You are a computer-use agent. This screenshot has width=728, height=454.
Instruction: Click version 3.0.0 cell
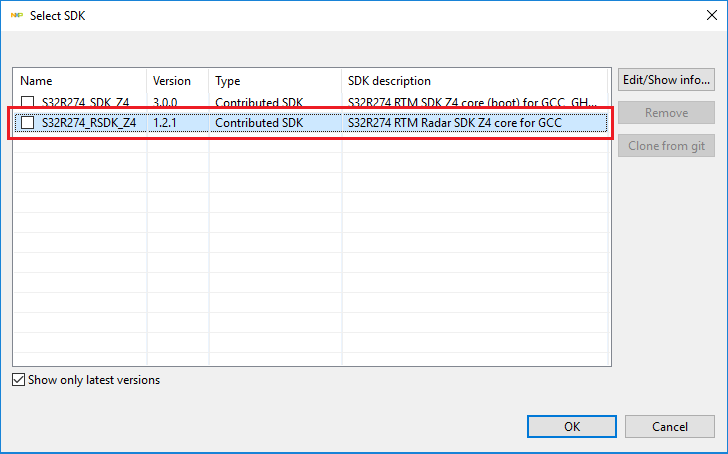[166, 102]
